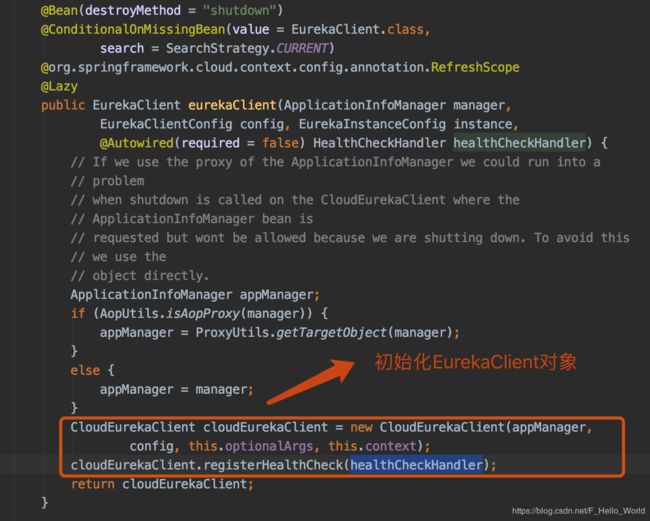Click the "appManager = manager;" assignment line
This screenshot has width=650, height=521.
(177, 390)
